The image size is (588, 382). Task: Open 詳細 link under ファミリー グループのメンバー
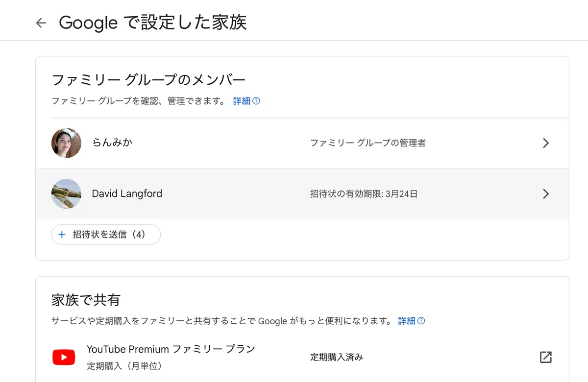[x=242, y=101]
